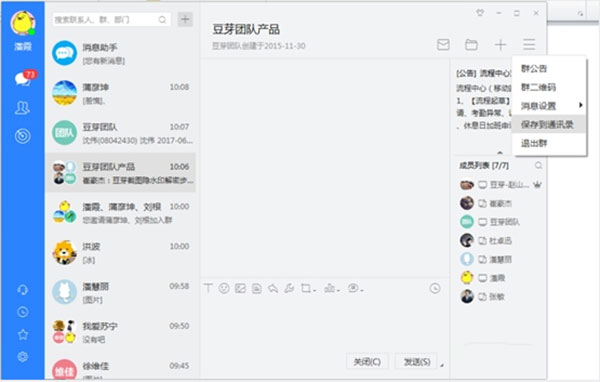Click the font T icon in toolbar
Image resolution: width=600 pixels, height=382 pixels.
pyautogui.click(x=208, y=288)
